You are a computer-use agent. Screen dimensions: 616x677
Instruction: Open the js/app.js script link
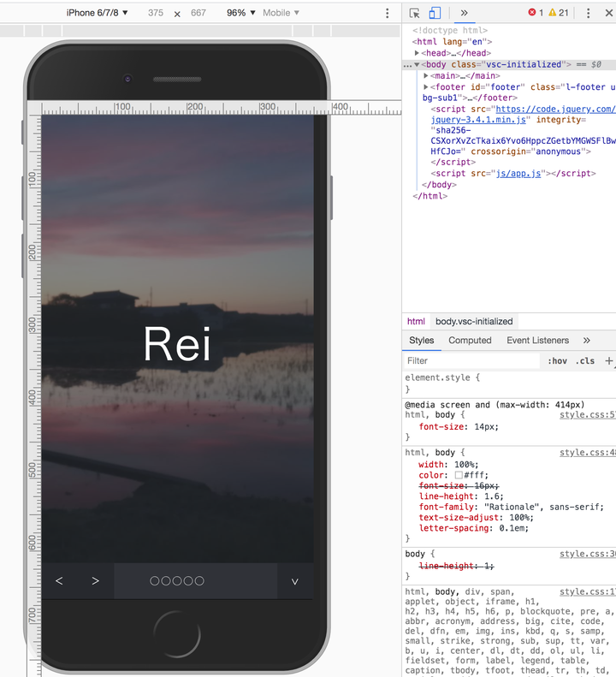pyautogui.click(x=518, y=173)
